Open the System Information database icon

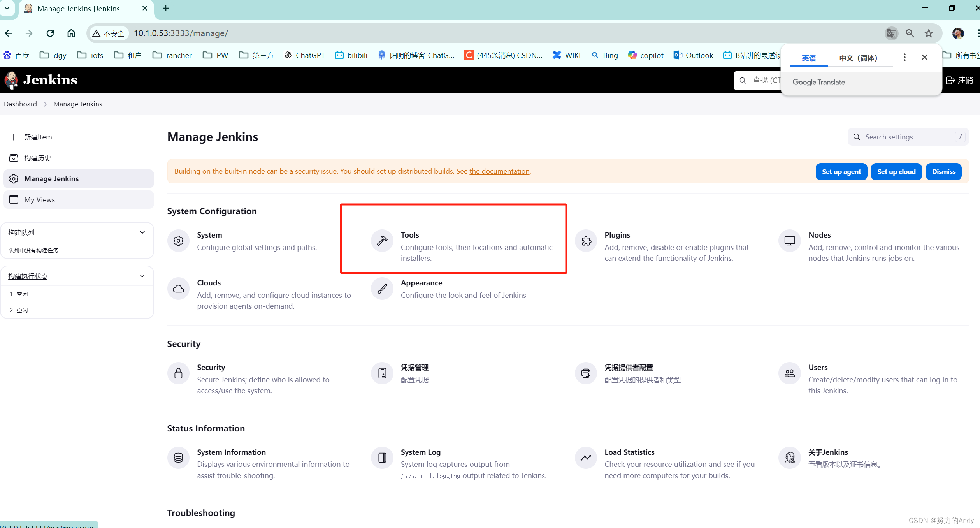178,458
